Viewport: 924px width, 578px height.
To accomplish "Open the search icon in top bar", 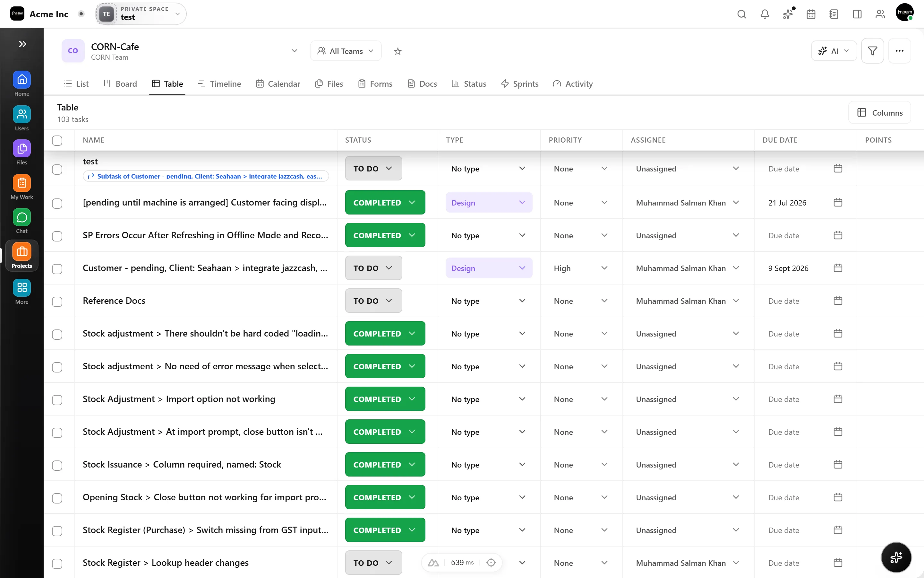I will pos(741,14).
